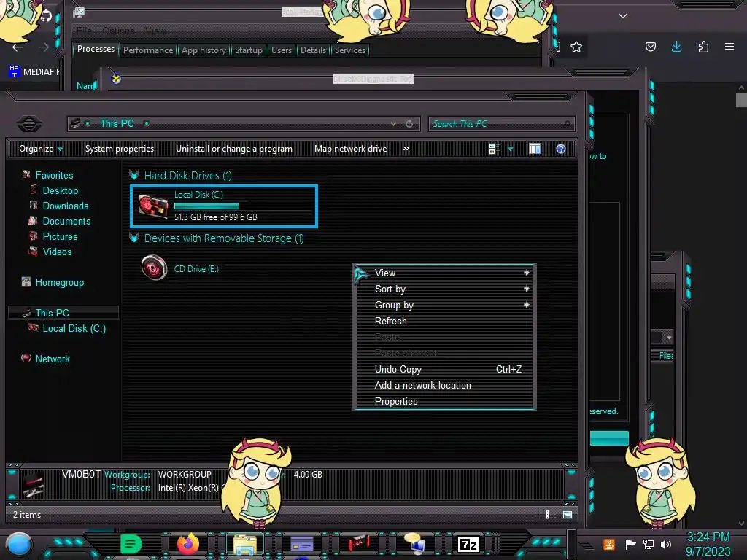Click Uninstall or change a program
This screenshot has height=560, width=747.
tap(234, 149)
